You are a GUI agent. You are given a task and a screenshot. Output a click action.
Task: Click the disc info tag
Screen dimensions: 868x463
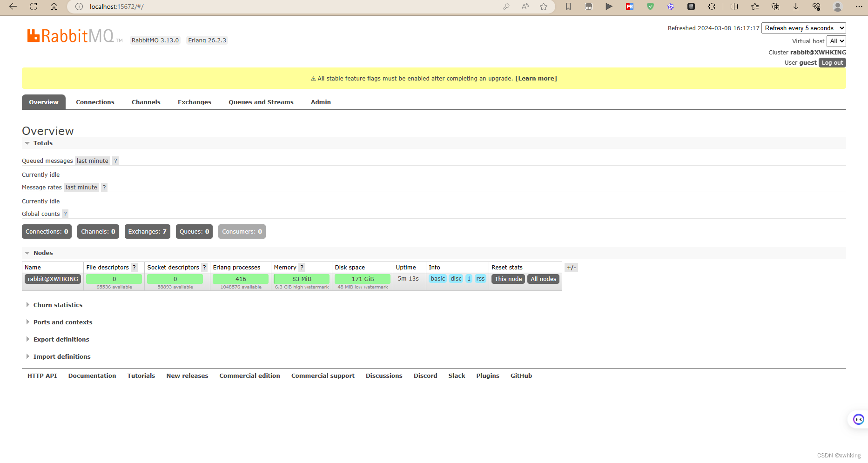click(456, 279)
